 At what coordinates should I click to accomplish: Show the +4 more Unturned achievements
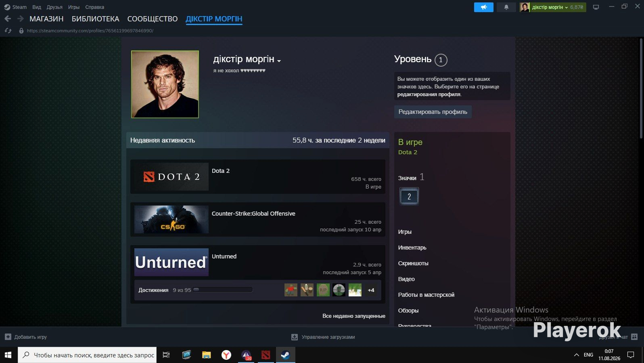tap(371, 290)
